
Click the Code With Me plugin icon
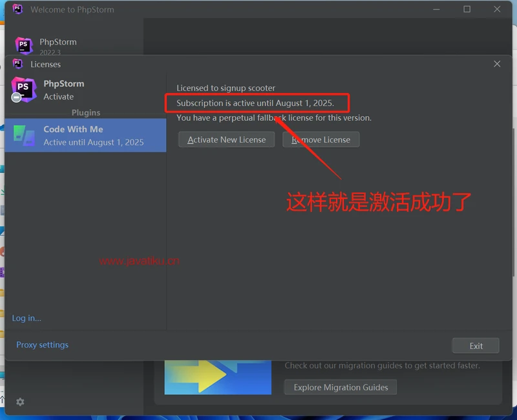pyautogui.click(x=25, y=136)
